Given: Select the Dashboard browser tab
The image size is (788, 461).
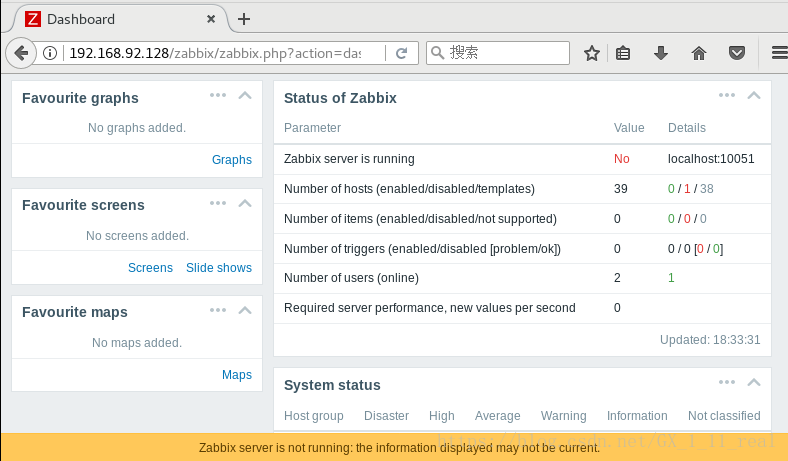Looking at the screenshot, I should [x=121, y=19].
